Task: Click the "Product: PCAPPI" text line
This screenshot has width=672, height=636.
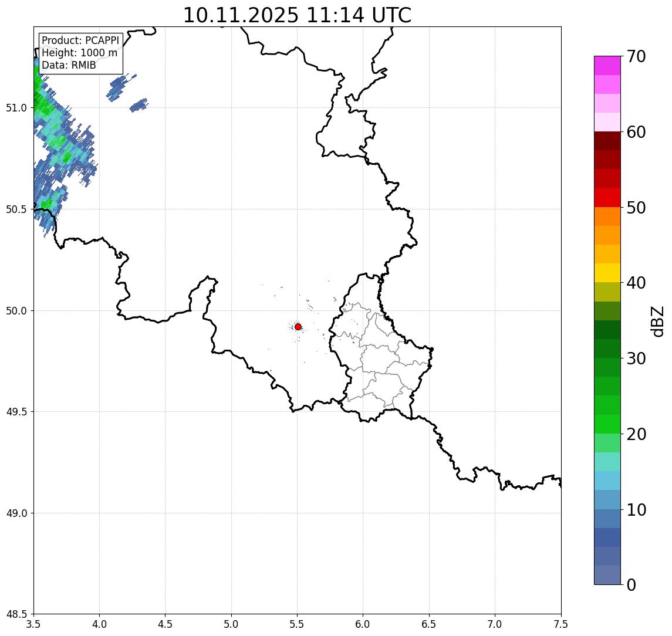Action: pyautogui.click(x=80, y=40)
